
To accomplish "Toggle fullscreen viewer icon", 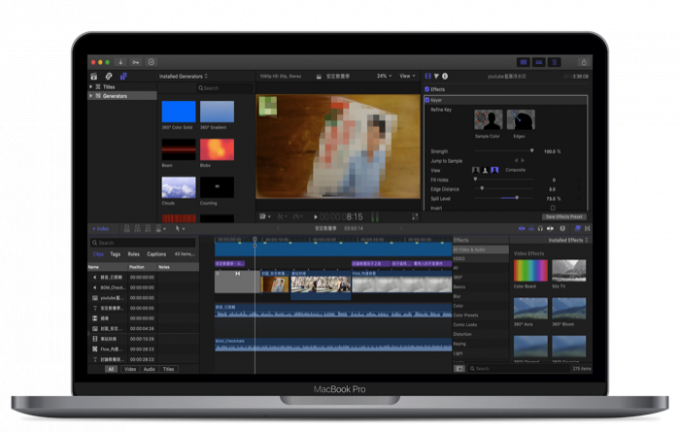I will coord(413,216).
